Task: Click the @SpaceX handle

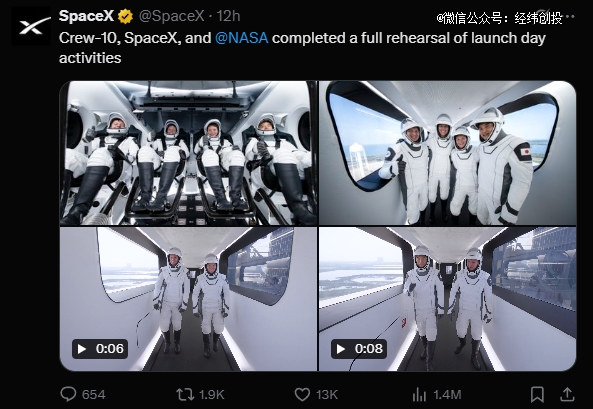Action: (x=171, y=16)
